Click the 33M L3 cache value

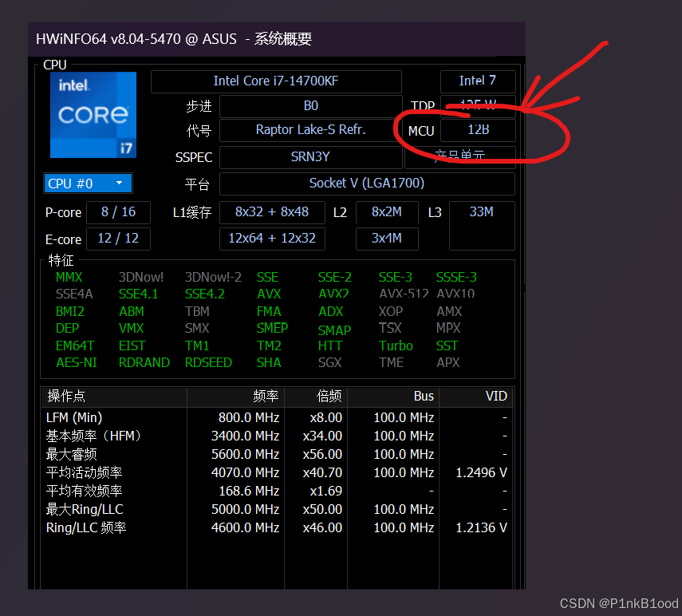tap(482, 225)
